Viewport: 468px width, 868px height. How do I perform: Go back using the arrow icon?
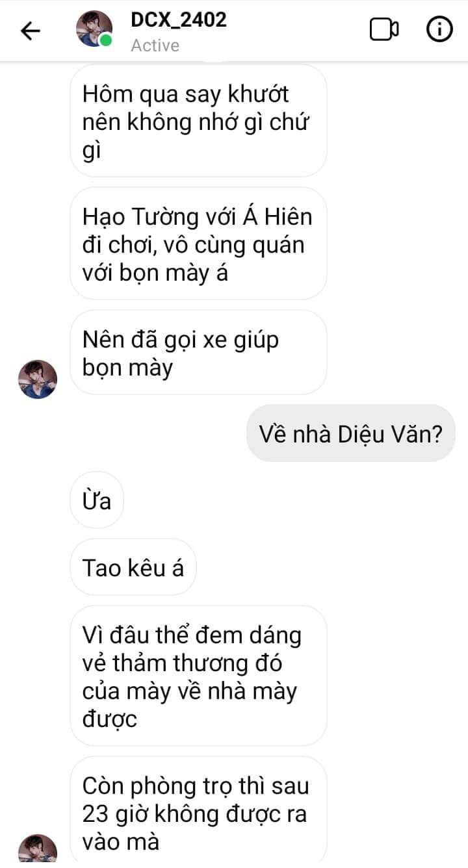(31, 31)
